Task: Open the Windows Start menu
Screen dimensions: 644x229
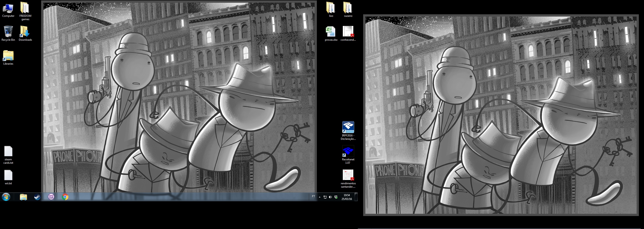Action: coord(6,197)
